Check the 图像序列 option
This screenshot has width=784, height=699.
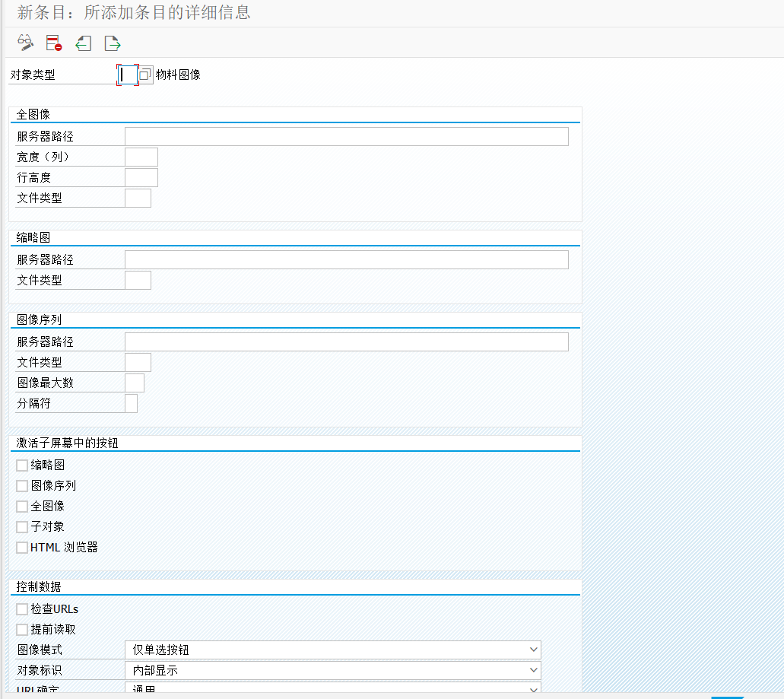click(x=21, y=485)
